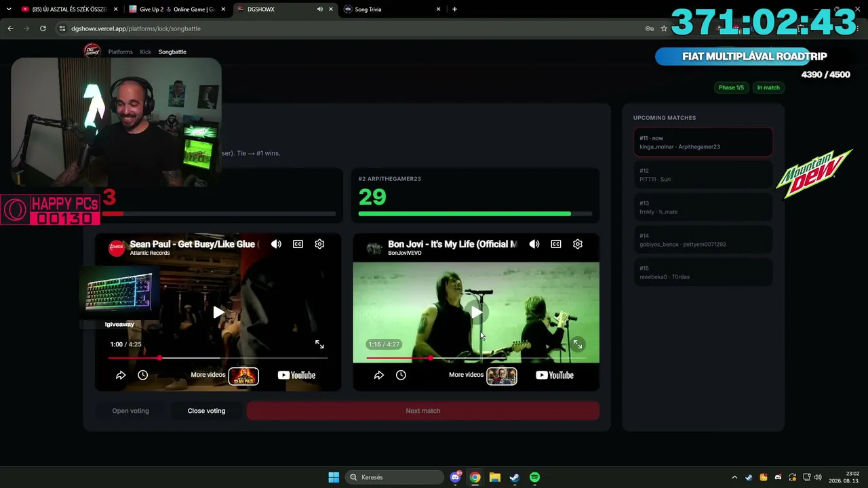Click the Open voting button

pos(130,411)
